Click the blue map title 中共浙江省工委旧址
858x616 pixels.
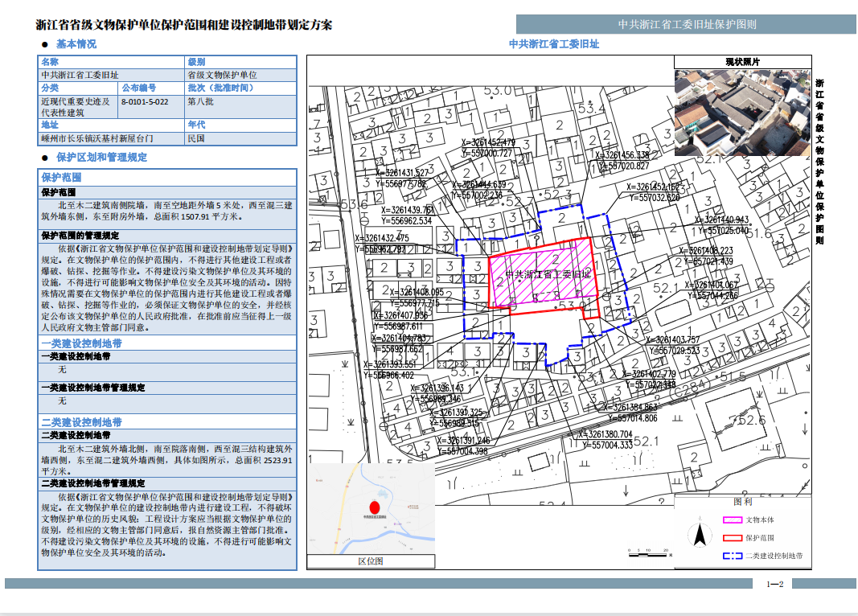point(554,44)
